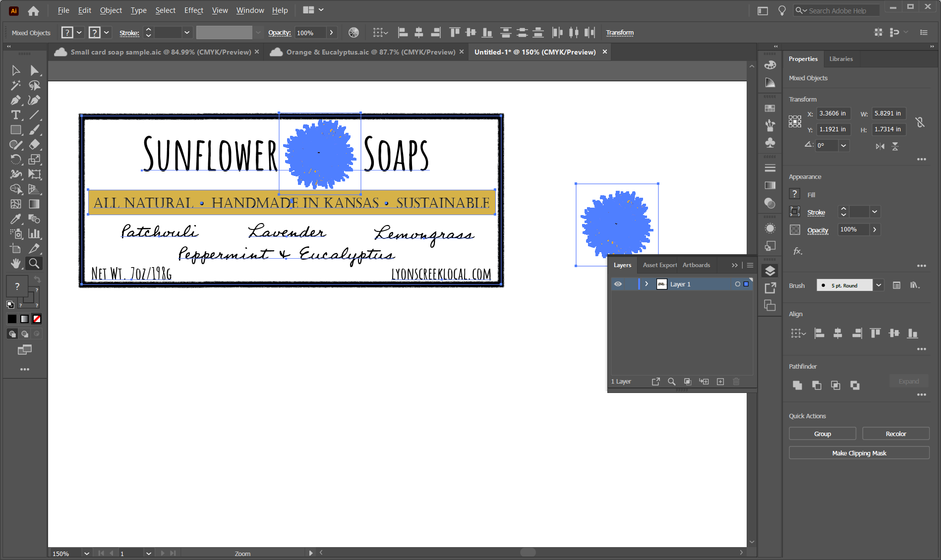Open the Brush definition dropdown
This screenshot has width=941, height=560.
pyautogui.click(x=879, y=285)
